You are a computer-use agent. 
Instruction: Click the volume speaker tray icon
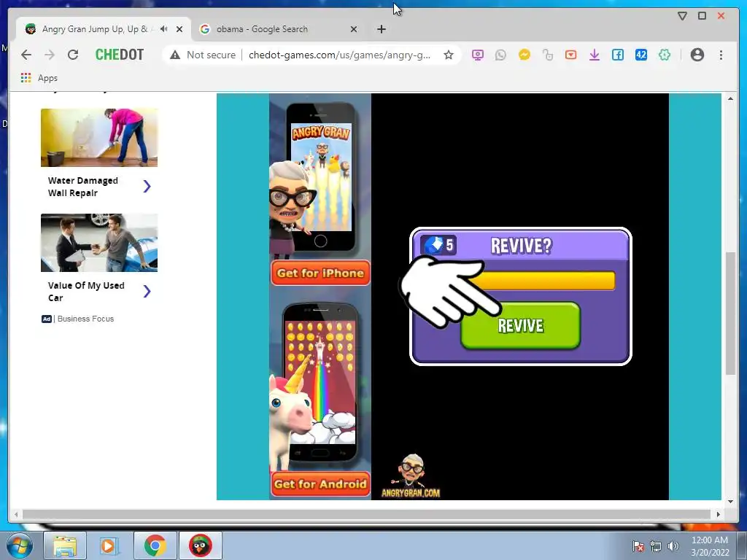pos(673,546)
